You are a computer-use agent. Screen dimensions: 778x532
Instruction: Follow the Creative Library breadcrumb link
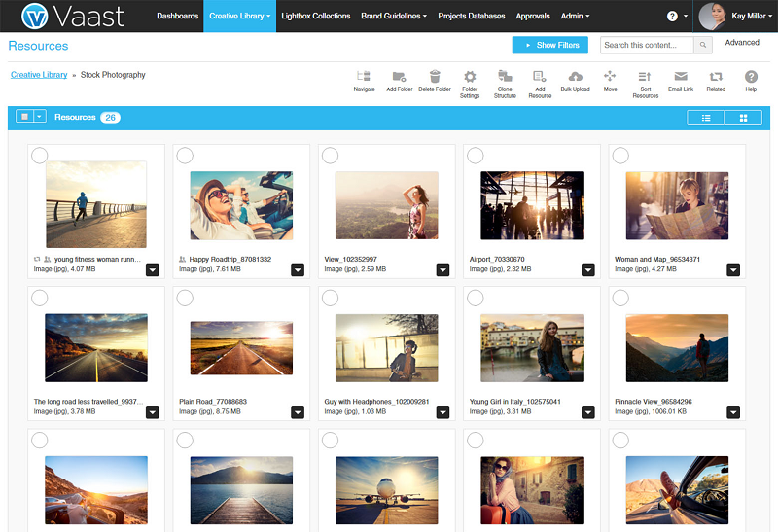tap(39, 75)
